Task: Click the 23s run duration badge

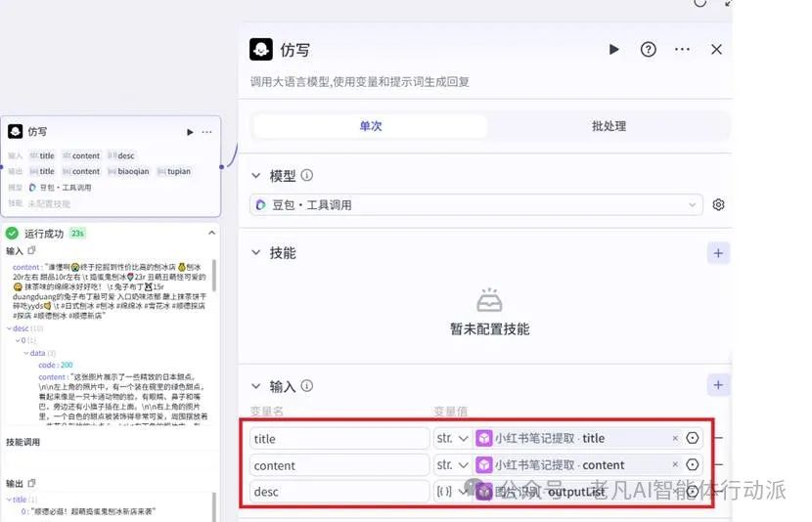Action: 77,234
